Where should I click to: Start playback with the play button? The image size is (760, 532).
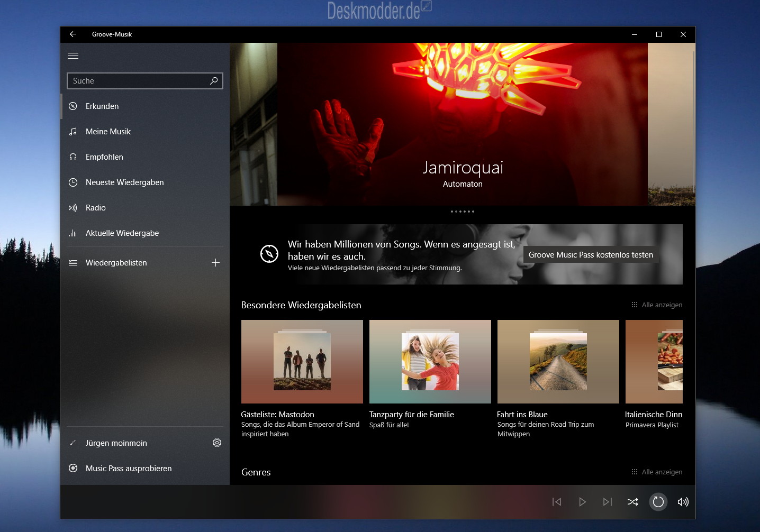click(582, 502)
